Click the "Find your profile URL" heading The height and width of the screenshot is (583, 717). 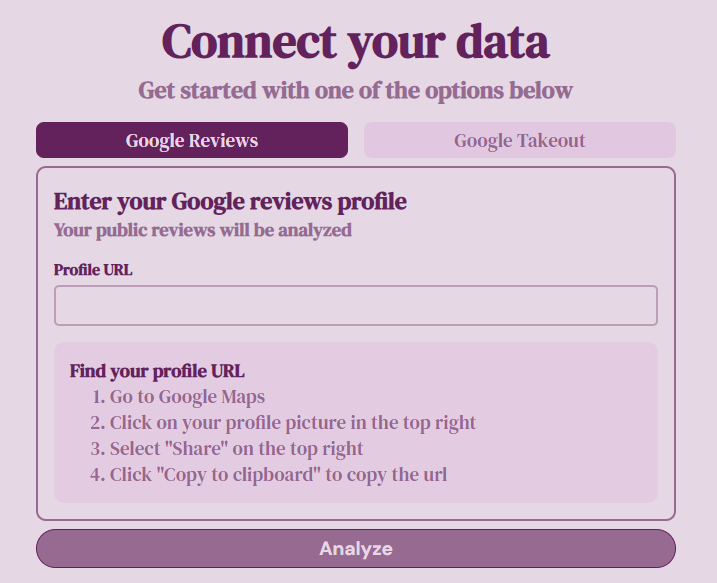(x=157, y=371)
